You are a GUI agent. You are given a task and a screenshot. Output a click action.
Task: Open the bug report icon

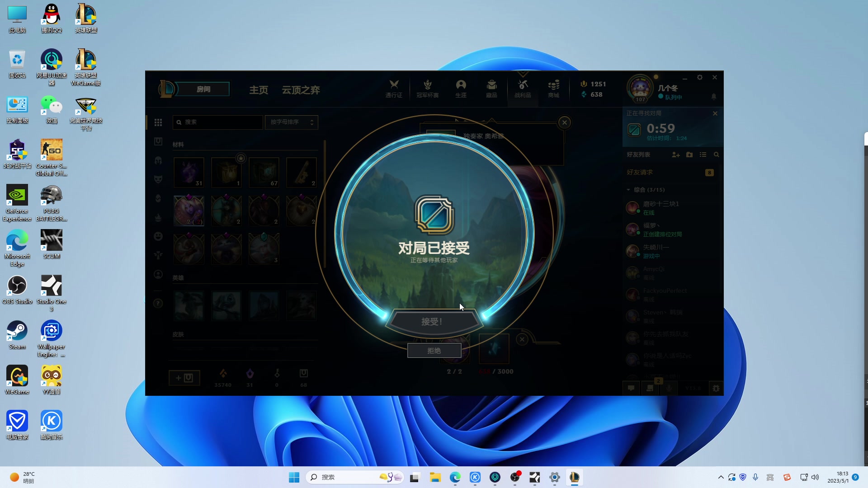click(x=716, y=388)
